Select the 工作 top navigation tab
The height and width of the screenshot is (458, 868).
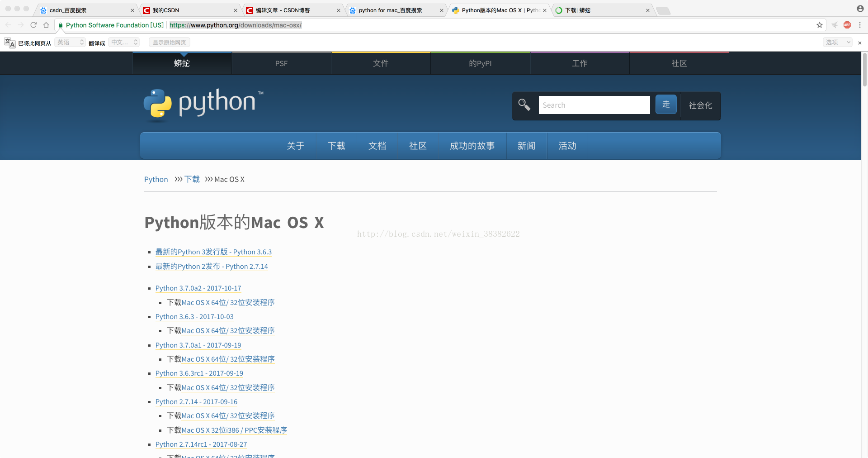pos(580,63)
